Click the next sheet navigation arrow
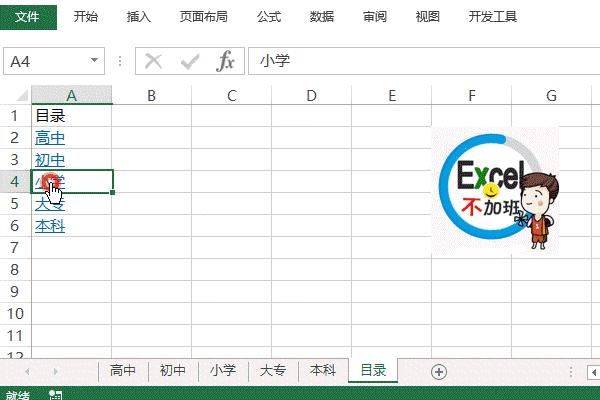The image size is (600, 400). (56, 371)
